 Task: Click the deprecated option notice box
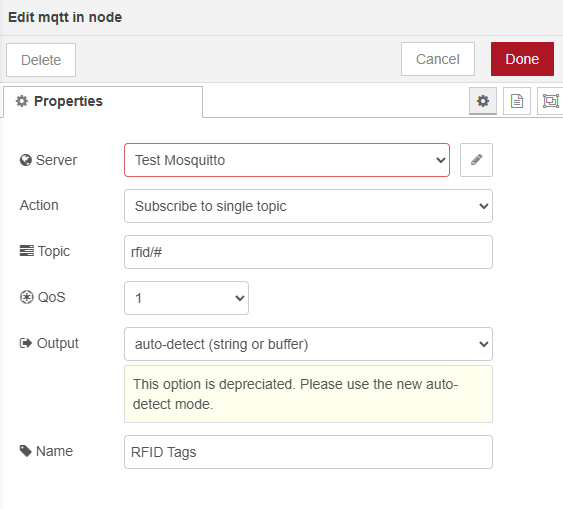click(x=308, y=394)
